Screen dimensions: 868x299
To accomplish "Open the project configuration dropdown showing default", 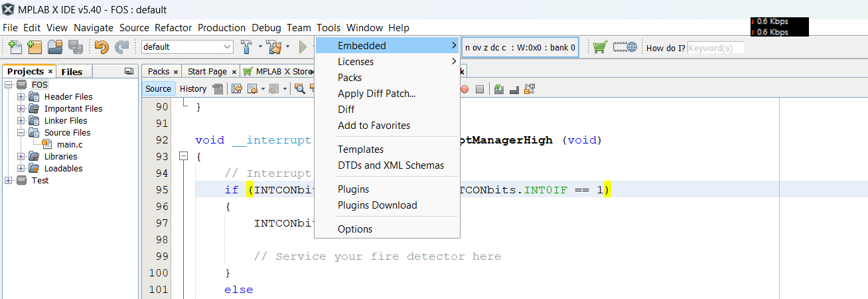I will tap(187, 47).
